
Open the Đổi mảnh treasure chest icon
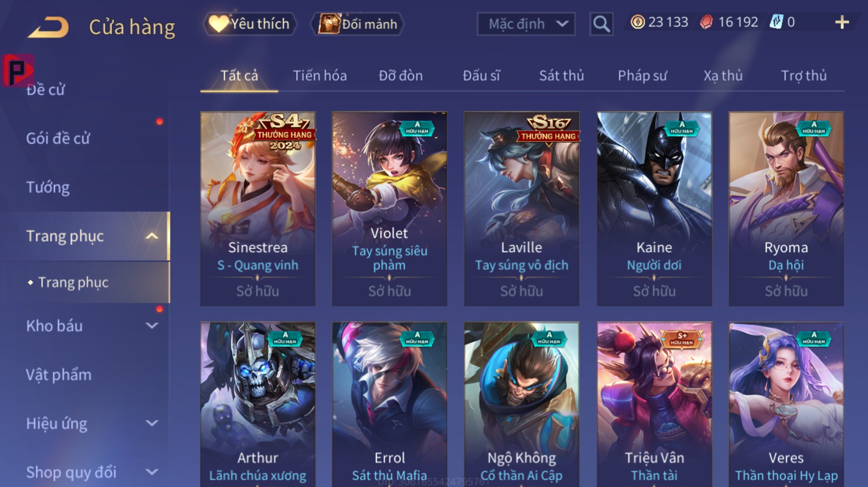coord(329,23)
